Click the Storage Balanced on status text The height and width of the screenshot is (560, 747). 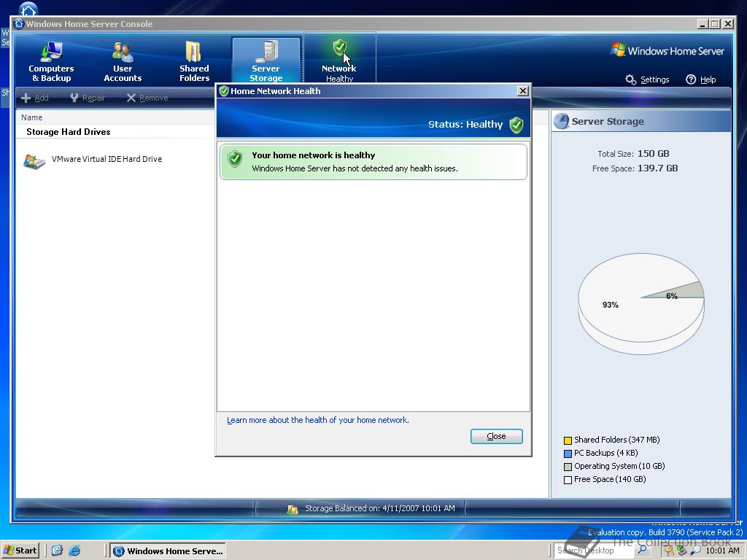coord(379,508)
